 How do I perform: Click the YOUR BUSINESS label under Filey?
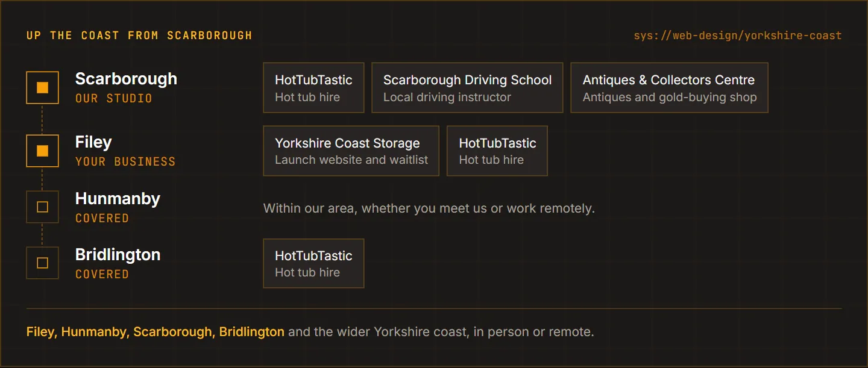pos(125,161)
